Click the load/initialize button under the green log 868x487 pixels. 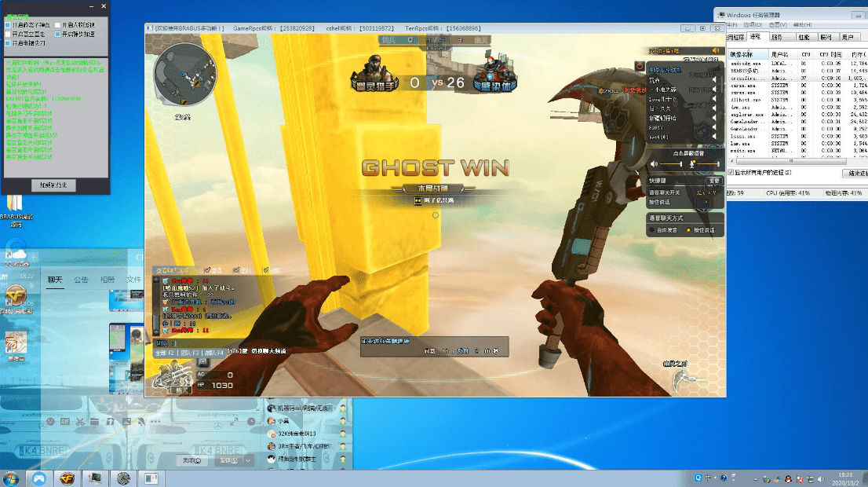pos(53,185)
